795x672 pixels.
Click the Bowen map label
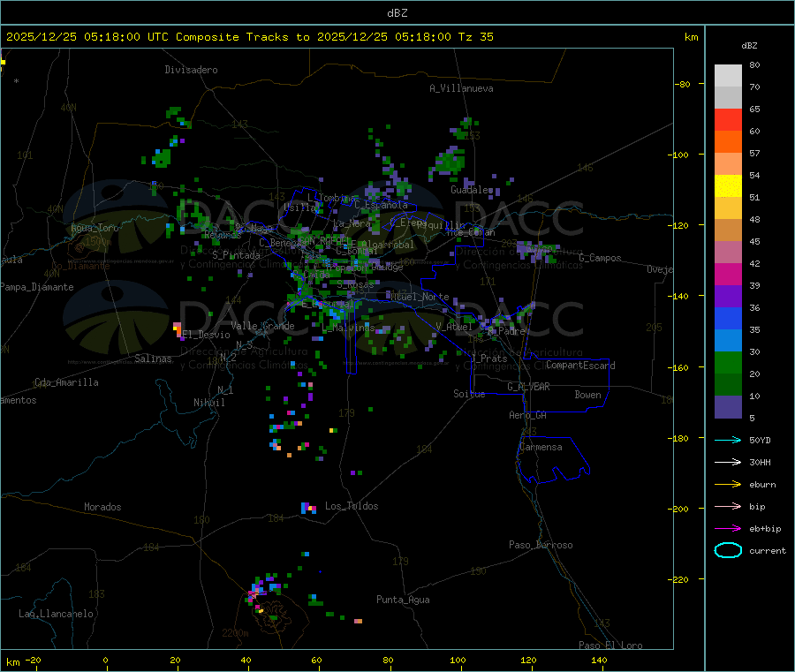(x=588, y=395)
